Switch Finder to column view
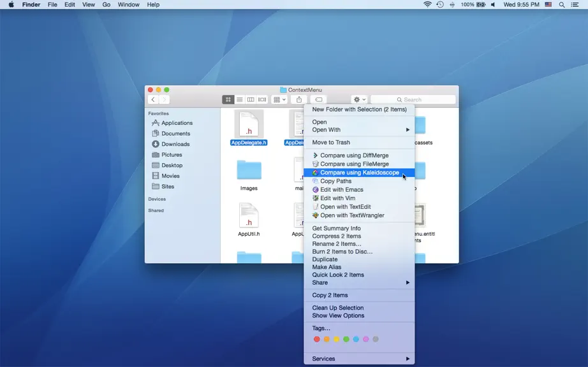The width and height of the screenshot is (588, 367). tap(251, 99)
